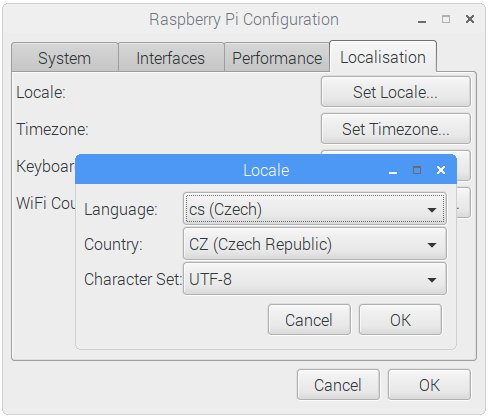Click the Character Set: label
Screen dimensions: 490x418
click(x=133, y=279)
